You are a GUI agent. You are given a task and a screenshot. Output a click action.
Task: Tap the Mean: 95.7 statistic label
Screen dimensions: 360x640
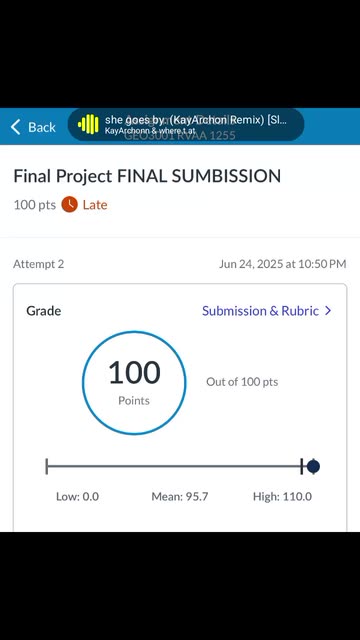click(180, 496)
